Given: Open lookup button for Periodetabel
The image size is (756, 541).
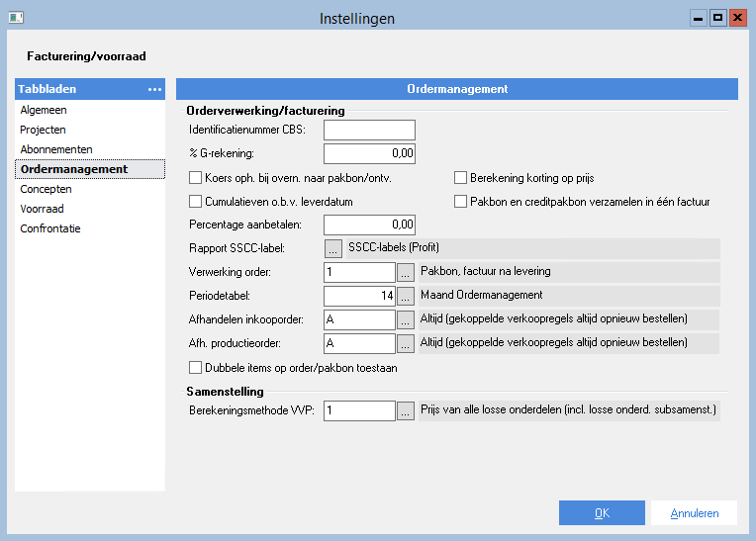Looking at the screenshot, I should click(406, 297).
